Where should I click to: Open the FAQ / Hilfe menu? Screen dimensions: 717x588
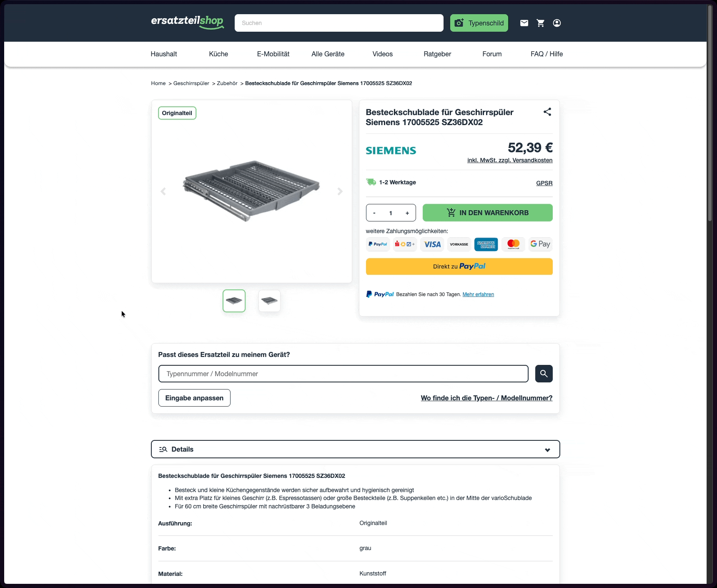pos(547,54)
